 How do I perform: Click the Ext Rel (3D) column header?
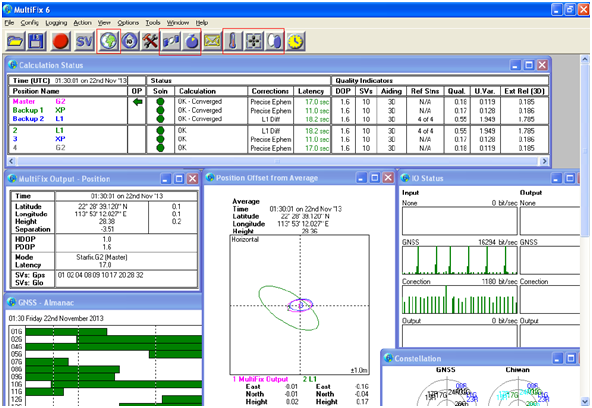pyautogui.click(x=525, y=91)
